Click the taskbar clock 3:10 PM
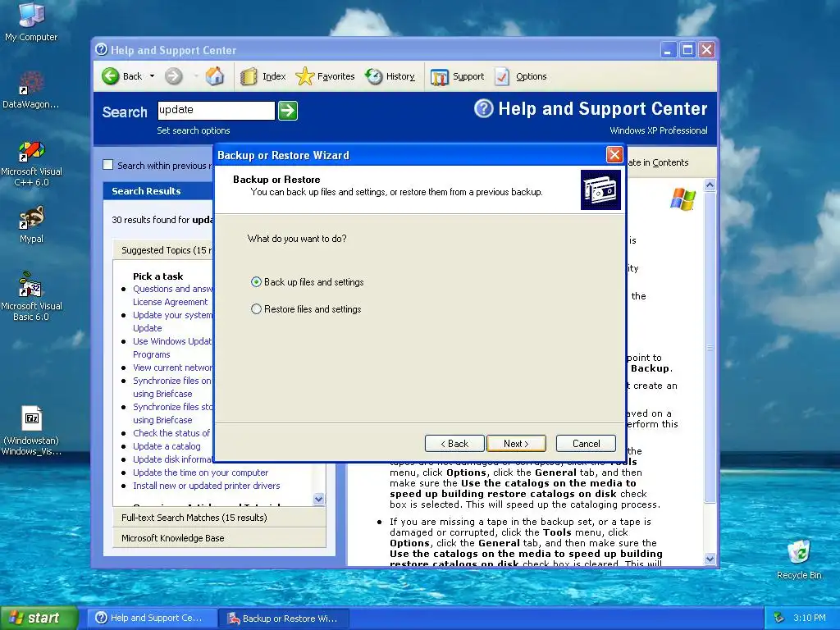The width and height of the screenshot is (840, 630). 810,618
